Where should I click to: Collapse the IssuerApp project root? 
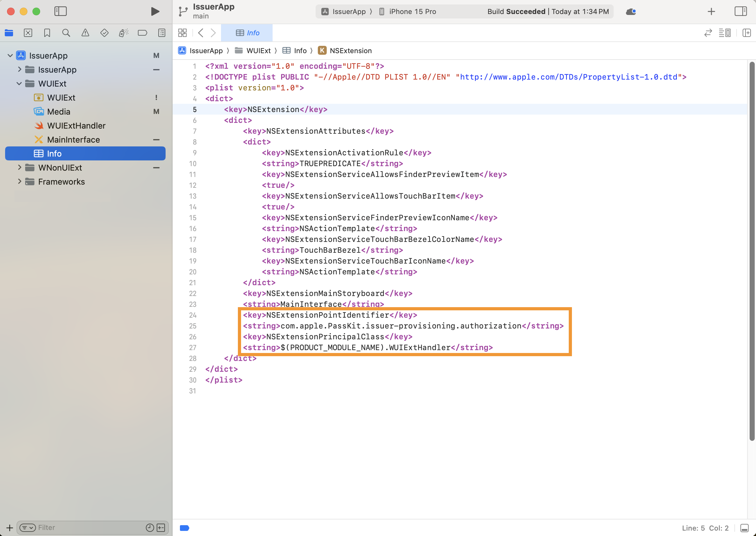coord(10,55)
